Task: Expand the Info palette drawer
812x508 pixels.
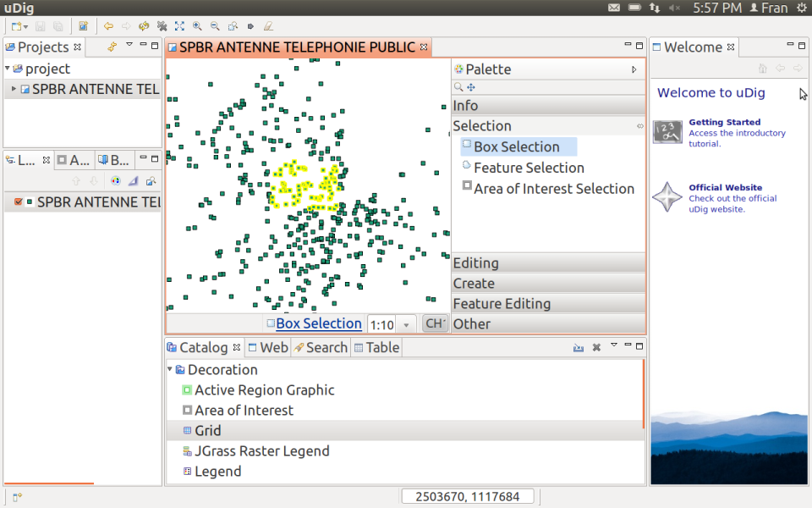Action: (x=548, y=106)
